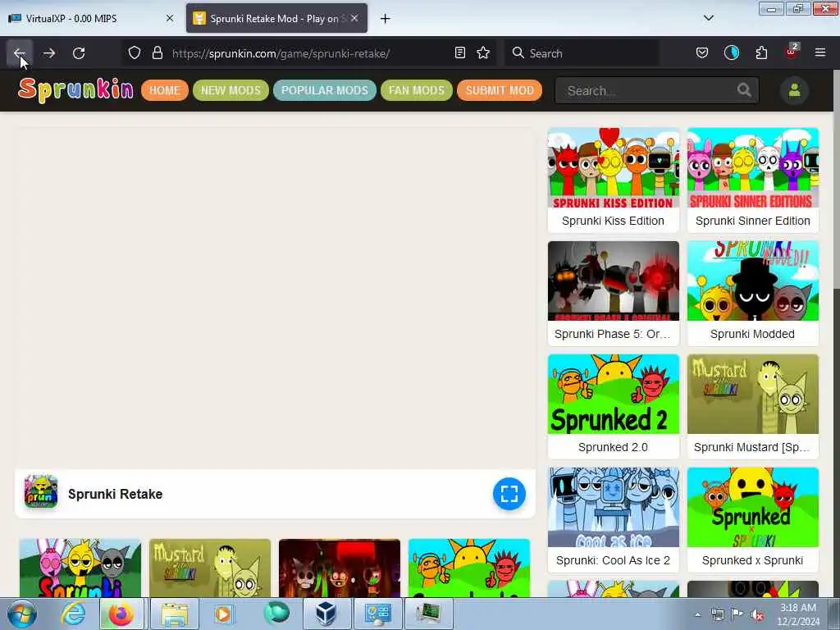Open the uBlock extension icon with badge
The width and height of the screenshot is (840, 630).
(x=792, y=52)
